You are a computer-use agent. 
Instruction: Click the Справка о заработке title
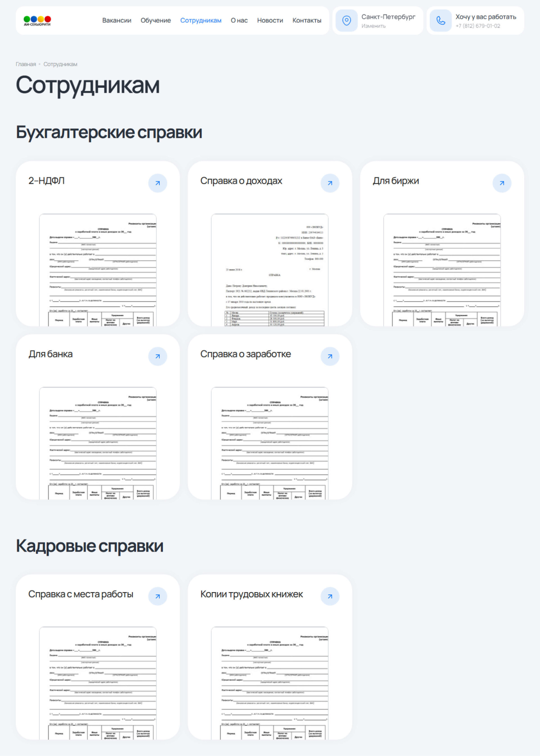(x=246, y=354)
